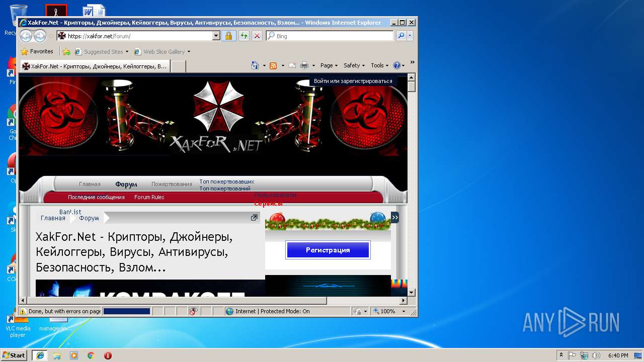
Task: Click the Home icon in command bar
Action: [255, 65]
